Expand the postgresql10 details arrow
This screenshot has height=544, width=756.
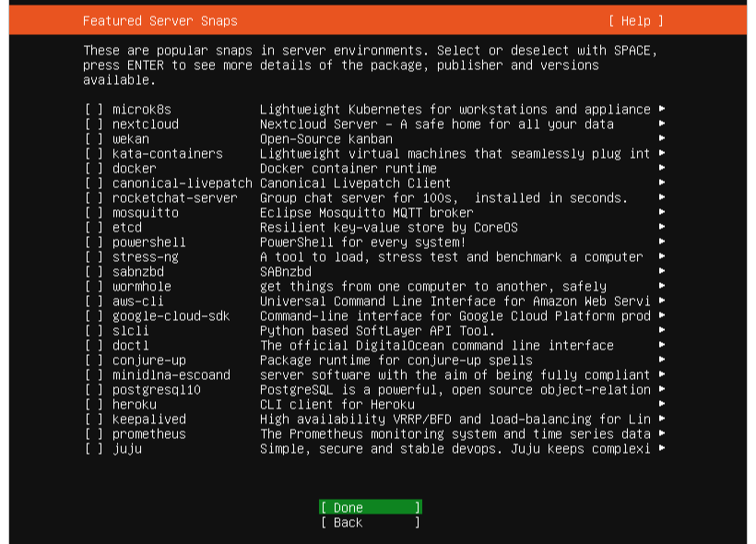(662, 390)
